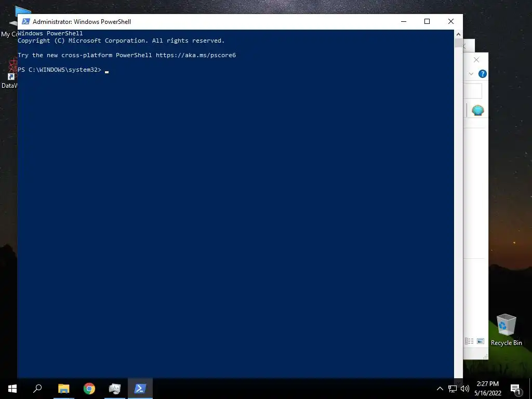This screenshot has height=399, width=532.
Task: Click the 'Try the new cross-platform PowerShell' line
Action: (x=127, y=55)
